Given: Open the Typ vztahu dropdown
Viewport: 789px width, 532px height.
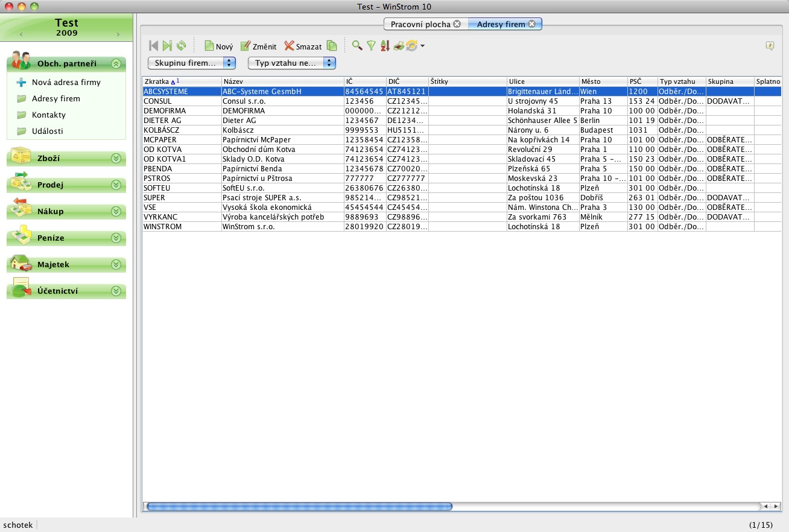Looking at the screenshot, I should tap(292, 63).
